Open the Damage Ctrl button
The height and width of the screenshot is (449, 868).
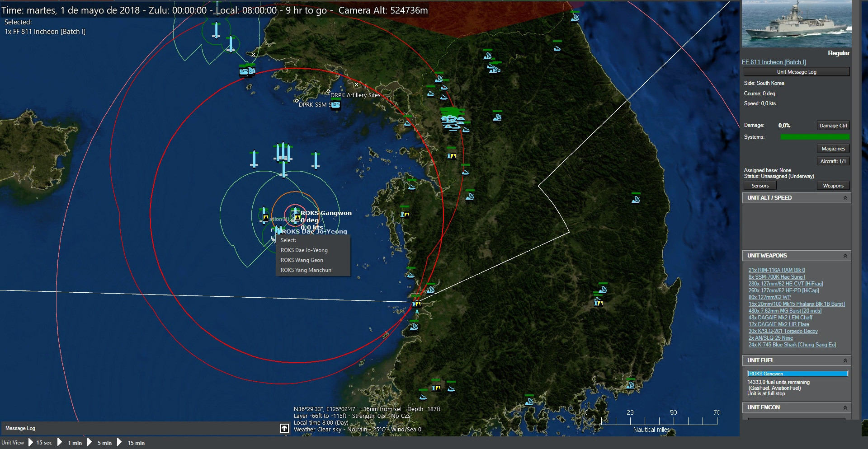833,126
